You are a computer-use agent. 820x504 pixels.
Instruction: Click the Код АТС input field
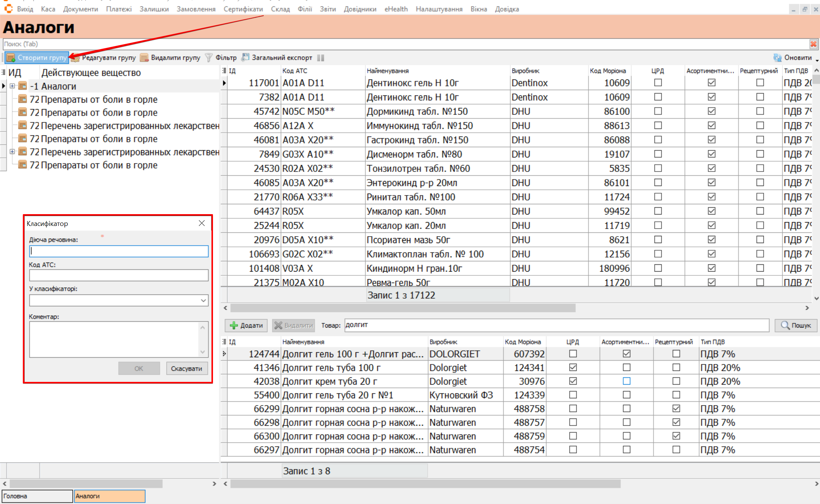(x=119, y=275)
